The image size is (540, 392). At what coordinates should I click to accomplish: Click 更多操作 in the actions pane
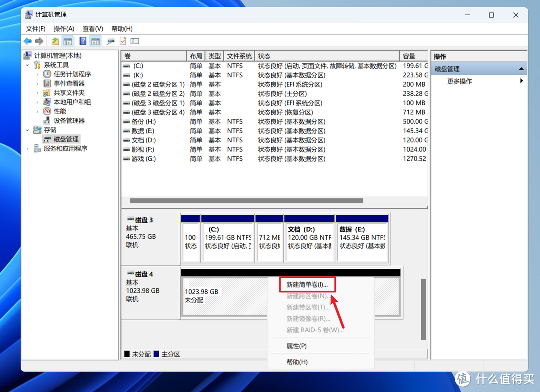[x=459, y=81]
